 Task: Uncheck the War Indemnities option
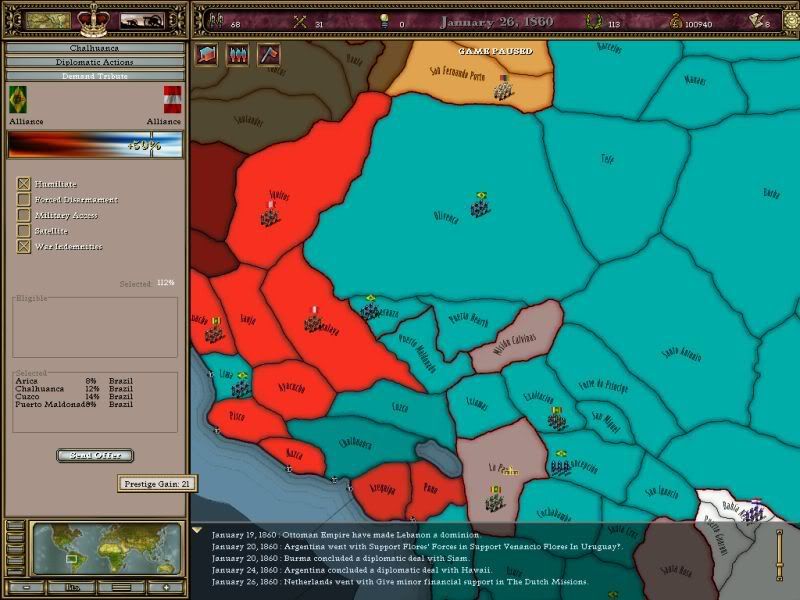[x=24, y=246]
